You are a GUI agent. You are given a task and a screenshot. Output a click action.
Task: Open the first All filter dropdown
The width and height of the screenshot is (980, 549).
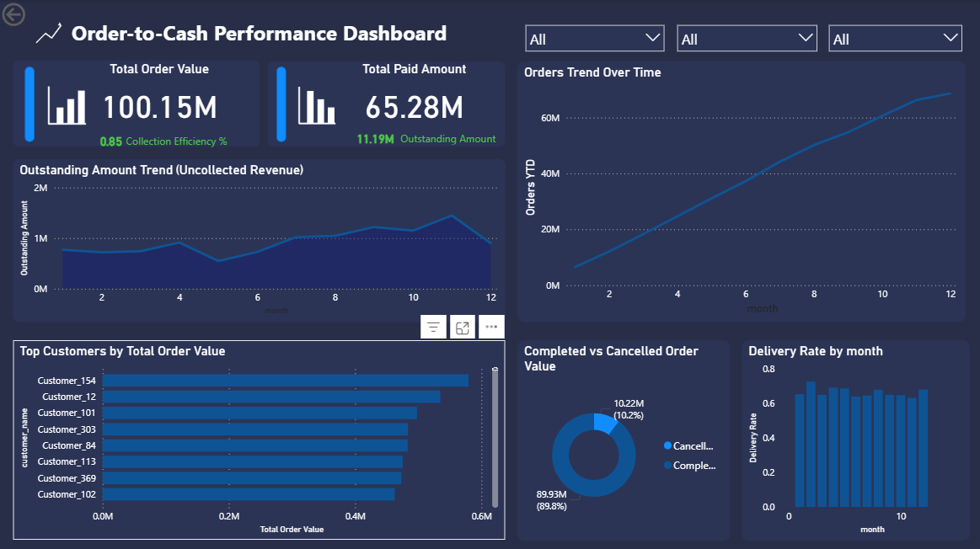point(594,37)
